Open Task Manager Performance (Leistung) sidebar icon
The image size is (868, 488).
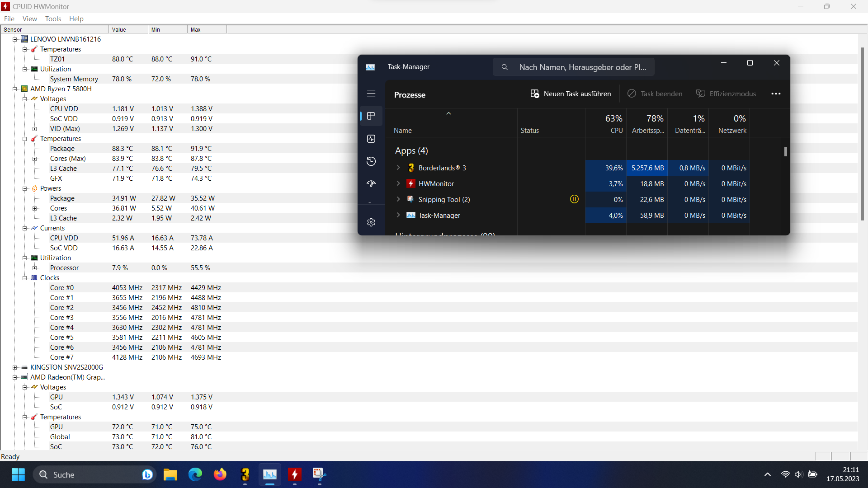pos(371,139)
